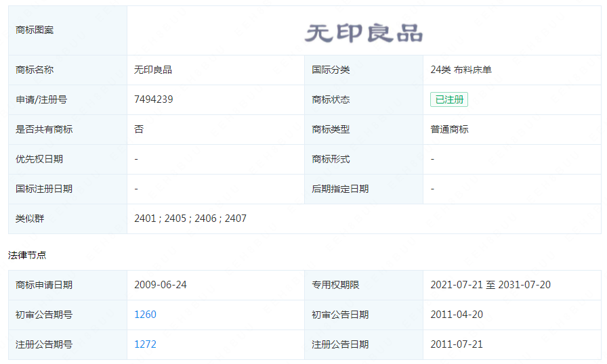This screenshot has width=607, height=364.
Task: Click the 商标申请日期 label
Action: point(44,285)
